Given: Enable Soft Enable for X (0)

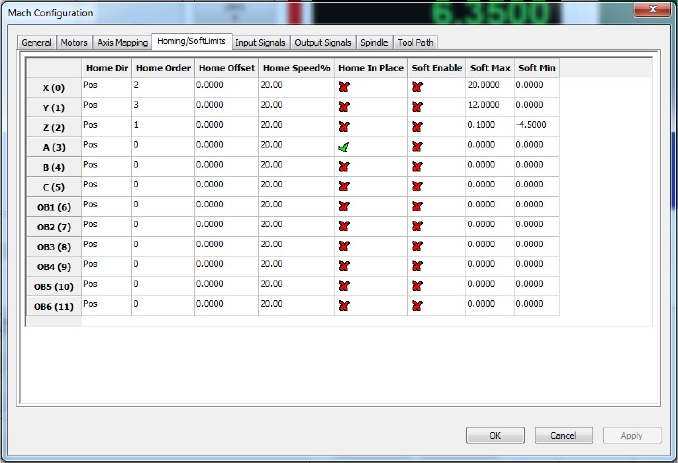Looking at the screenshot, I should (417, 87).
